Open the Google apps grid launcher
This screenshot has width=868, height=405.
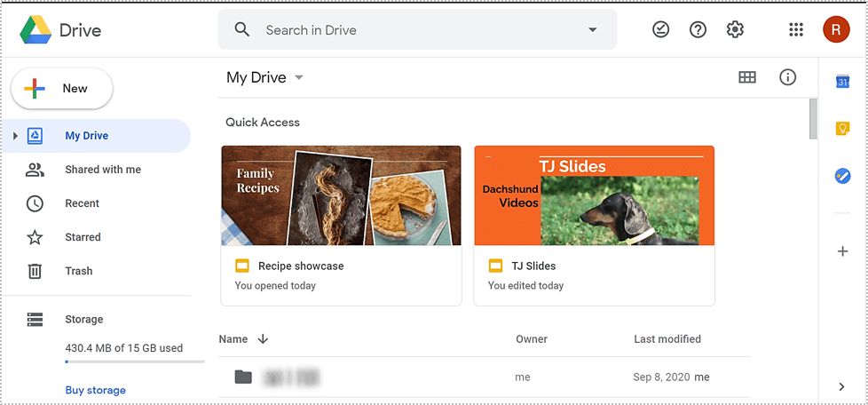(x=796, y=30)
